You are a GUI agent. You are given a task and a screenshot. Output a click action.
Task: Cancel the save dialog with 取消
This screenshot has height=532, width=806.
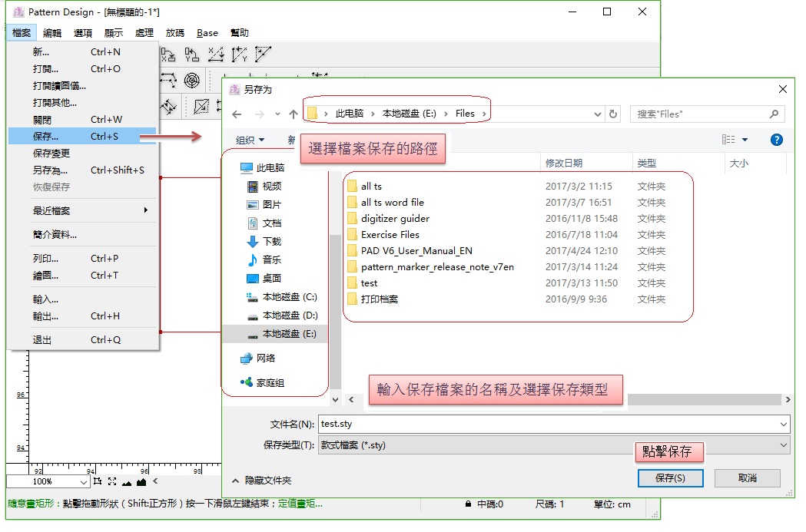pos(747,478)
